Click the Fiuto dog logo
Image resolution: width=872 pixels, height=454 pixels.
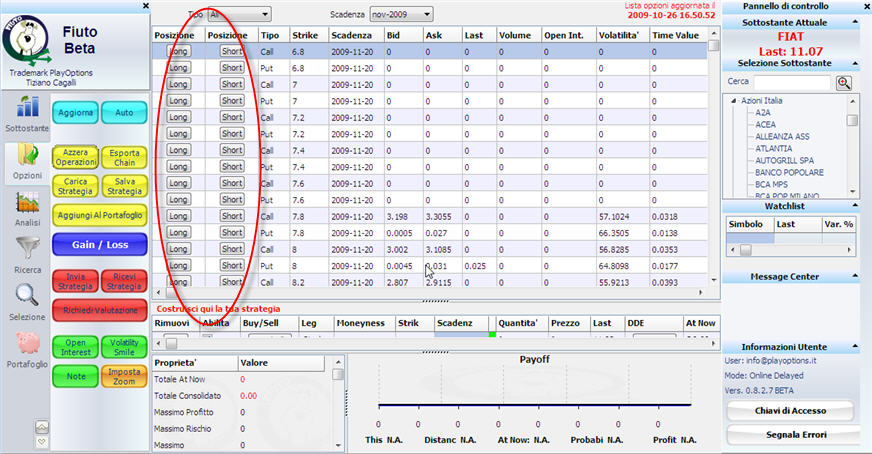(x=26, y=41)
